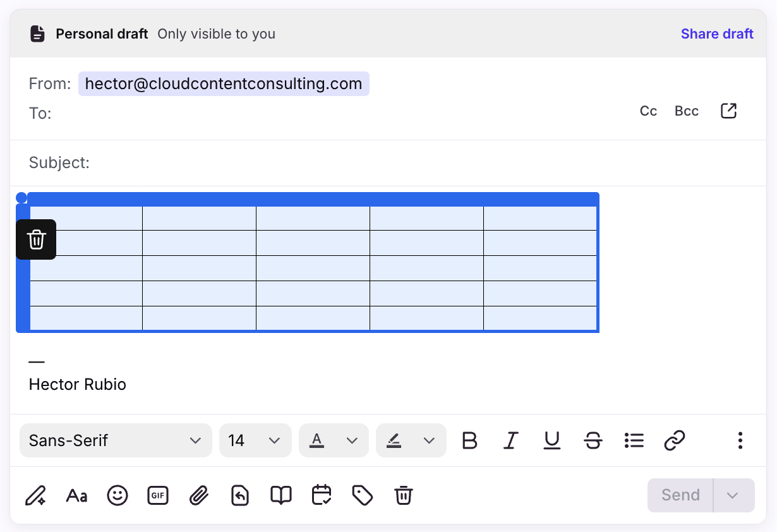Toggle underline formatting
This screenshot has width=777, height=532.
pyautogui.click(x=551, y=440)
